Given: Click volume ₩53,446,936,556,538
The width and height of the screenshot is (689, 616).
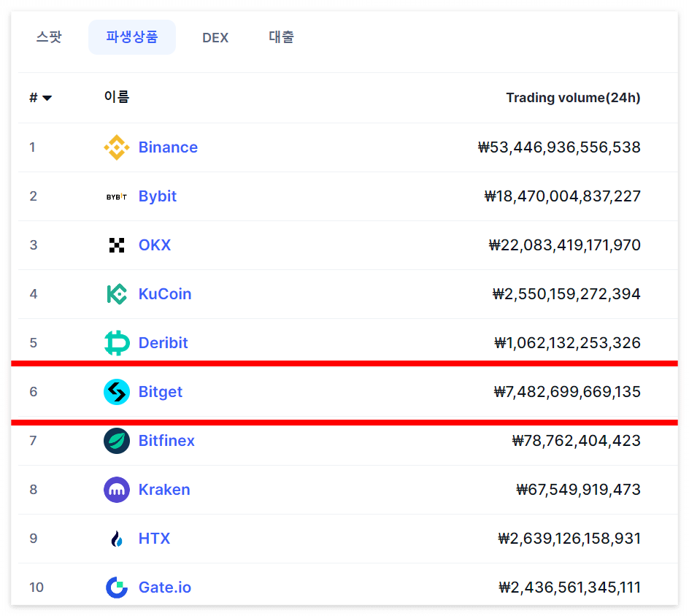Looking at the screenshot, I should (559, 147).
